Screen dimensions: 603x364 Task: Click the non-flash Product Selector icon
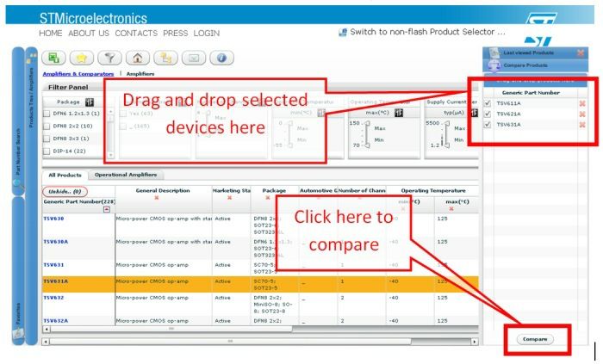pyautogui.click(x=342, y=32)
